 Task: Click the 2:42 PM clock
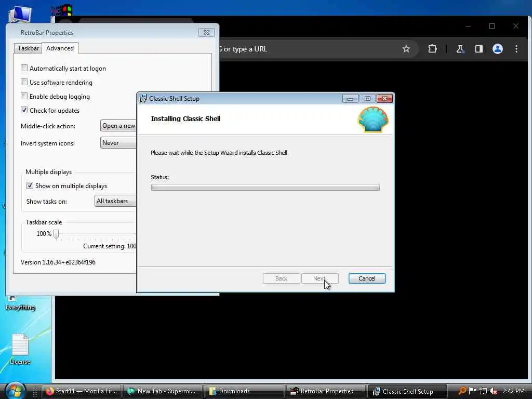(513, 391)
